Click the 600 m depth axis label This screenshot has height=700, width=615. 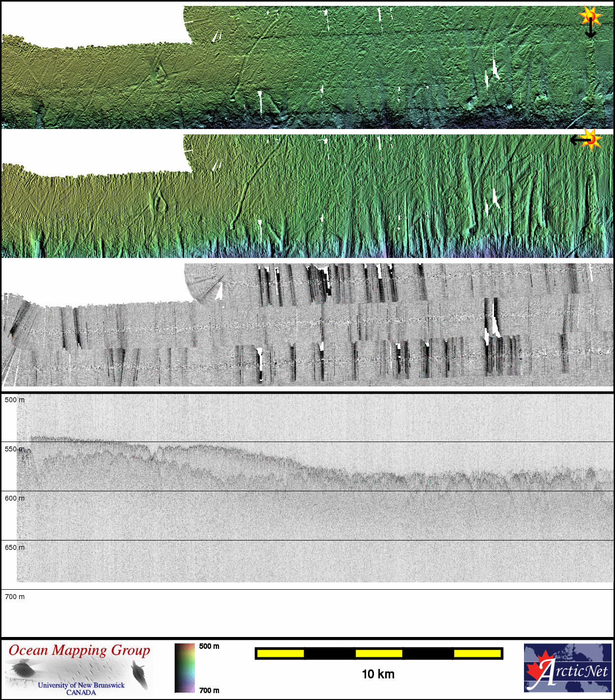(x=14, y=499)
